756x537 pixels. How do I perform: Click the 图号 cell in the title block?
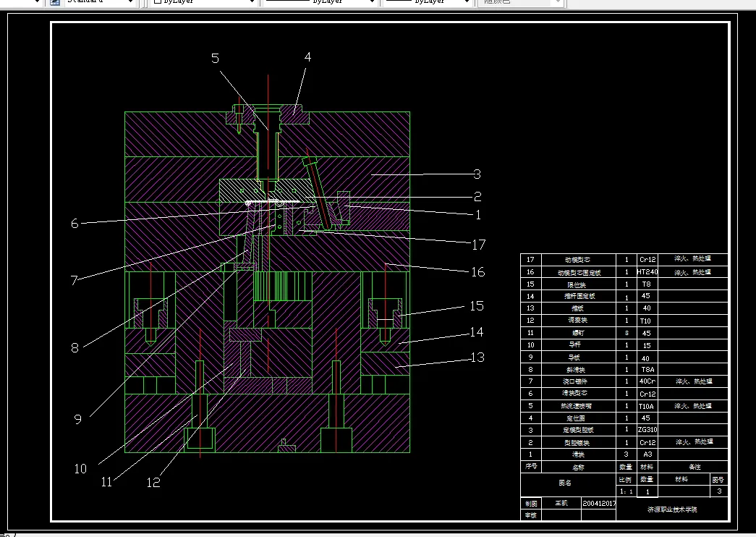[718, 480]
